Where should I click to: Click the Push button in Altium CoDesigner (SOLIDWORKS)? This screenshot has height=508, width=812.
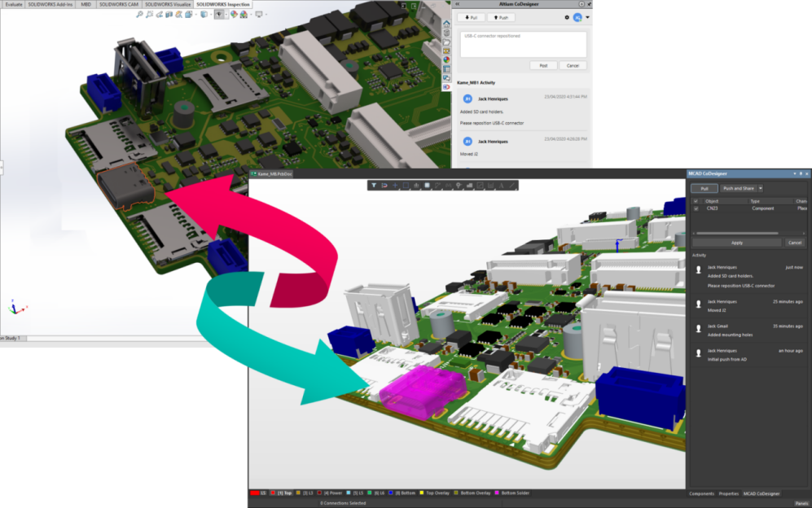coord(501,18)
